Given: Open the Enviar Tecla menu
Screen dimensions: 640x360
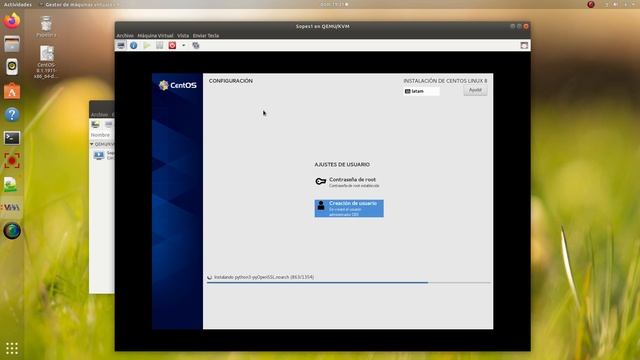Looking at the screenshot, I should 206,36.
